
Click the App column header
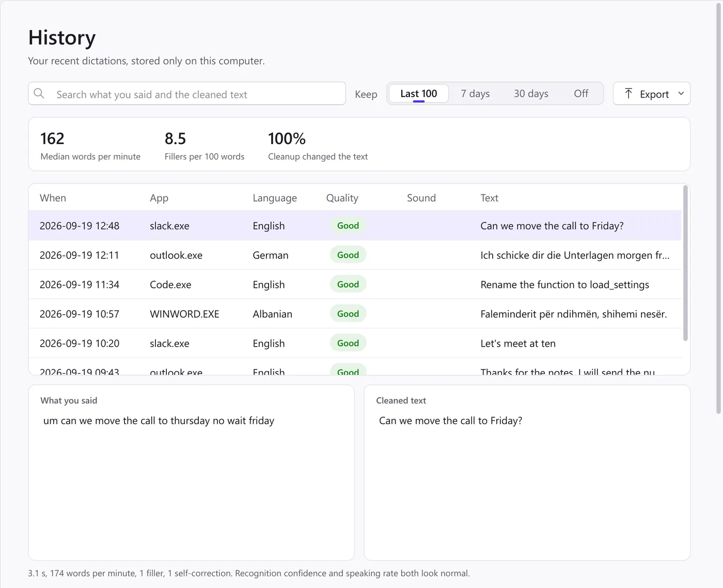click(159, 198)
